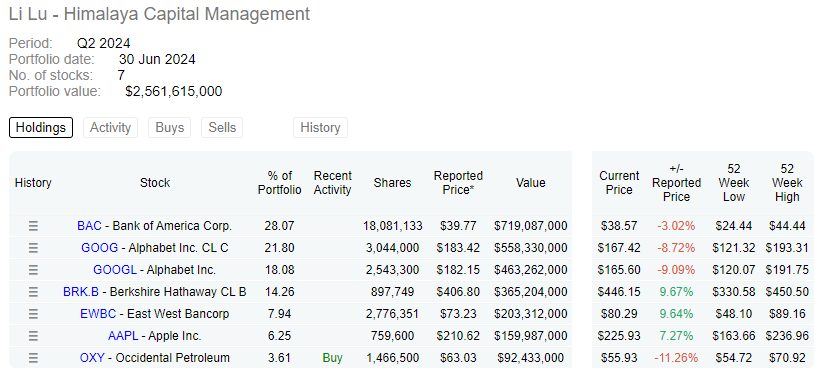This screenshot has width=827, height=377.
Task: Select the -11.26% change for OXY
Action: [x=676, y=358]
